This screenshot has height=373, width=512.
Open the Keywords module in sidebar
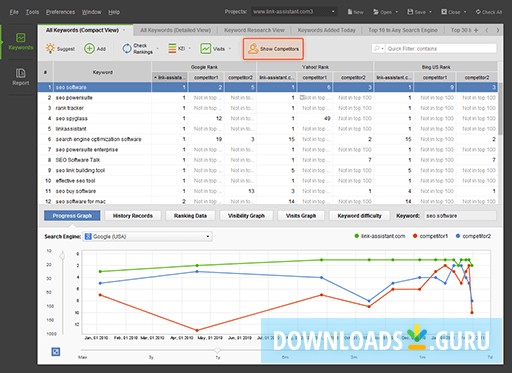pos(20,41)
